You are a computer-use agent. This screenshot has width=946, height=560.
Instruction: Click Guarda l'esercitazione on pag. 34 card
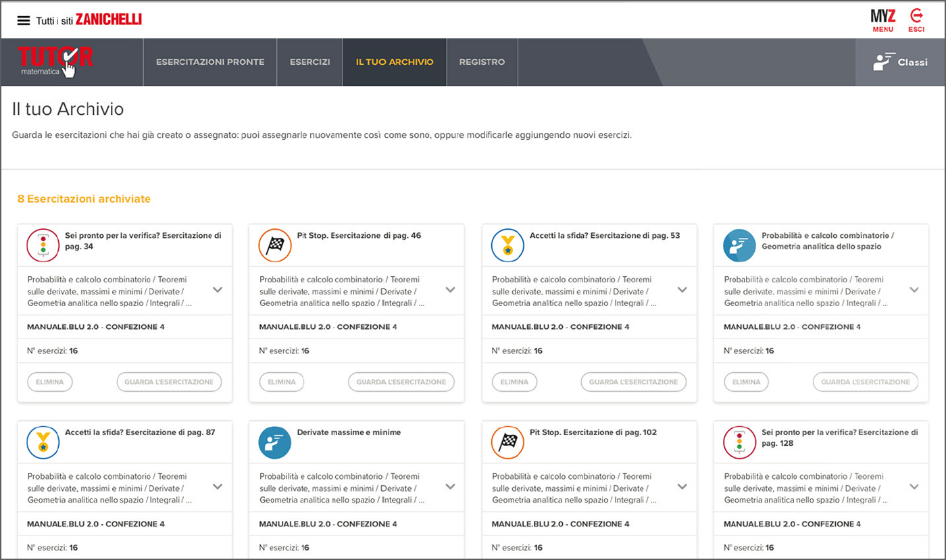pos(169,382)
